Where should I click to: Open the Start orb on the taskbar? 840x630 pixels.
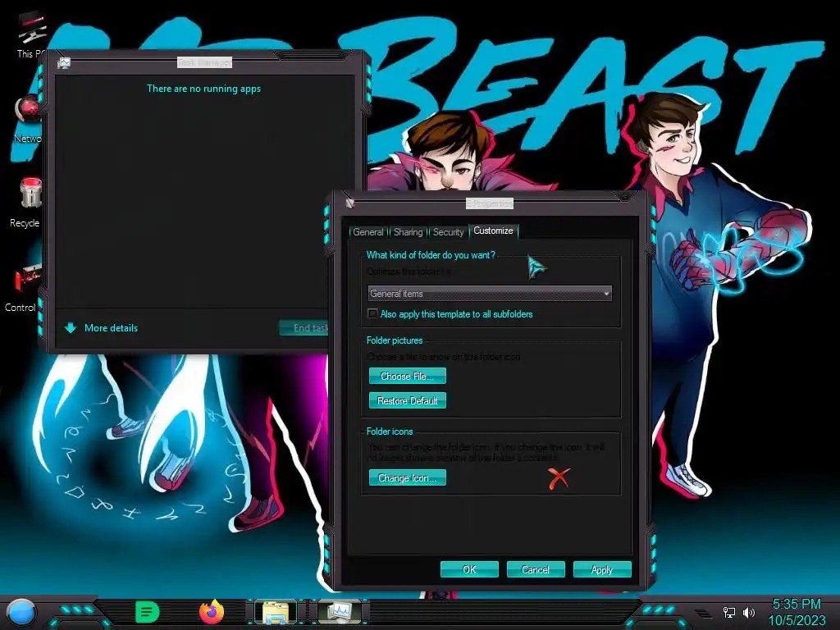tap(21, 612)
